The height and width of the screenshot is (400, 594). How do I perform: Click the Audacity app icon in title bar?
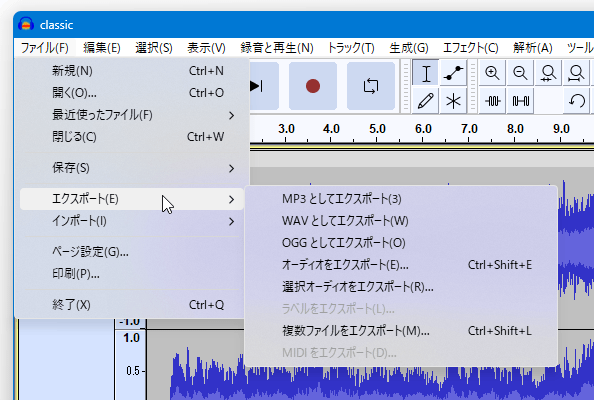26,25
